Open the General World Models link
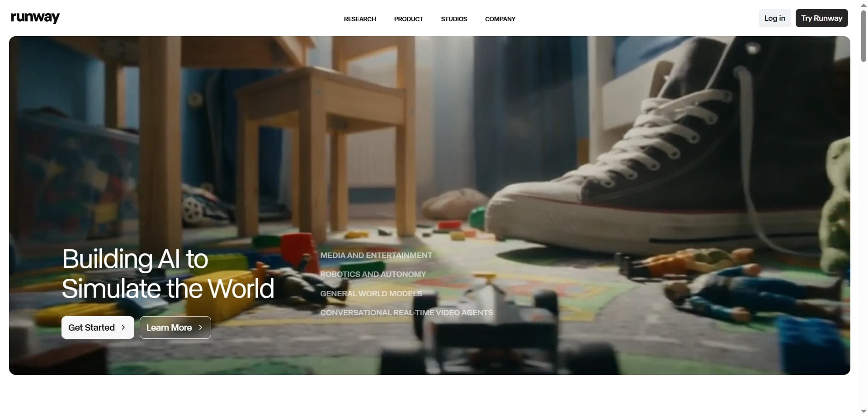 [371, 294]
